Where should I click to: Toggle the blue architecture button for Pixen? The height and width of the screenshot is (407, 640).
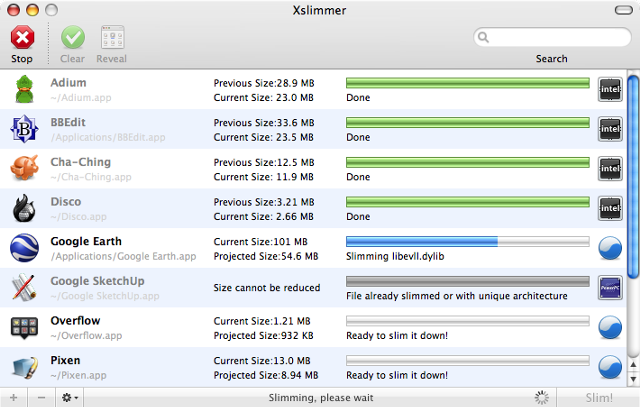[610, 367]
